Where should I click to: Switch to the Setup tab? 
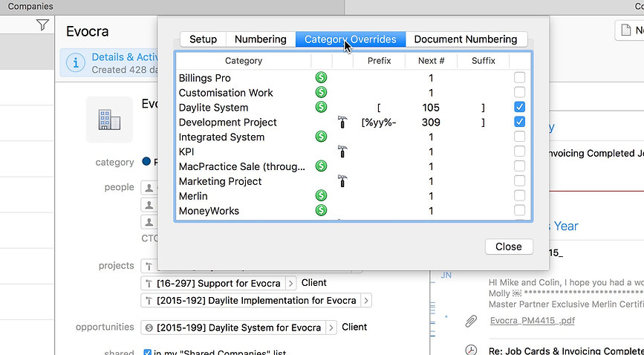pos(203,39)
